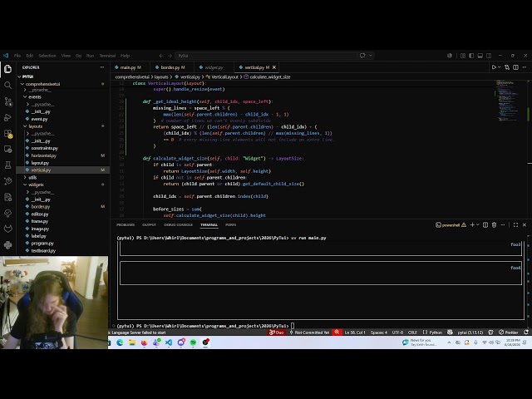Image resolution: width=532 pixels, height=399 pixels.
Task: Close the terminal panel
Action: (x=525, y=224)
